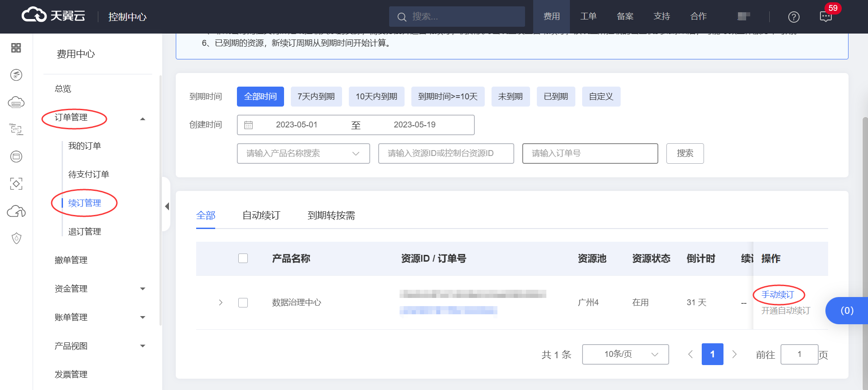Open the help question mark icon
The width and height of the screenshot is (868, 390).
[794, 17]
